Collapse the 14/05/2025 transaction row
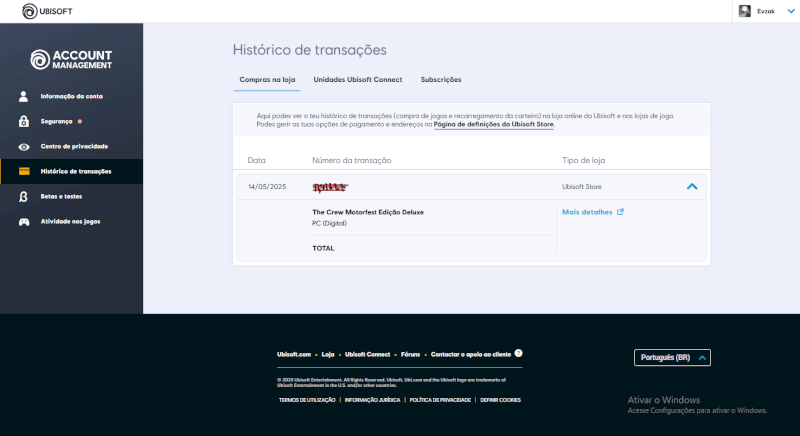The width and height of the screenshot is (800, 436). tap(692, 187)
